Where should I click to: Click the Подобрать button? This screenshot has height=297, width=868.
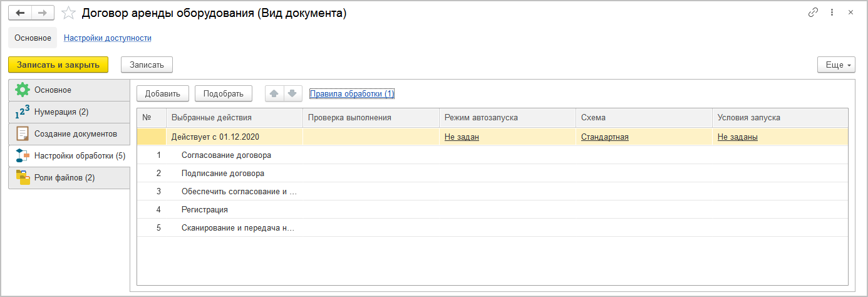pyautogui.click(x=224, y=94)
